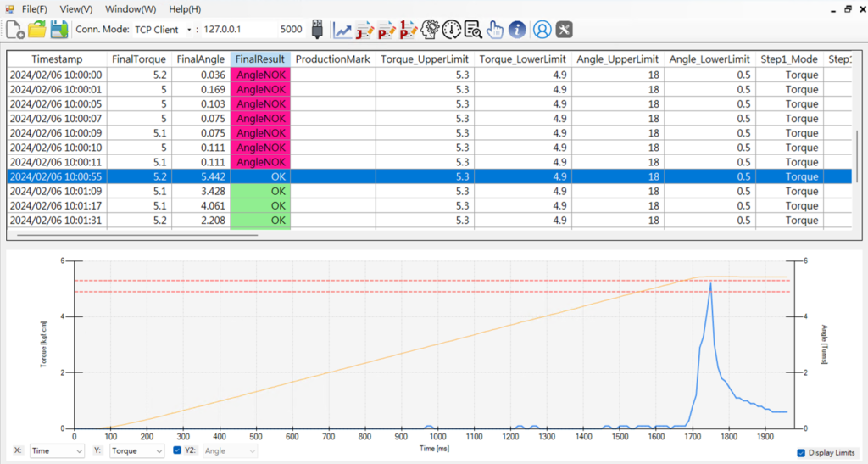Sort by the FinalResult column header
Viewport: 868px width, 464px height.
[x=260, y=59]
